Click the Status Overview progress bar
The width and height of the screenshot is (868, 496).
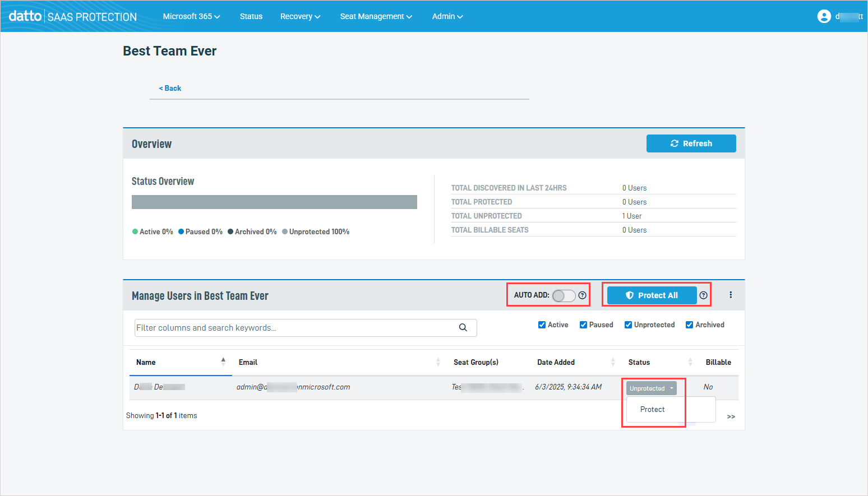click(x=274, y=202)
